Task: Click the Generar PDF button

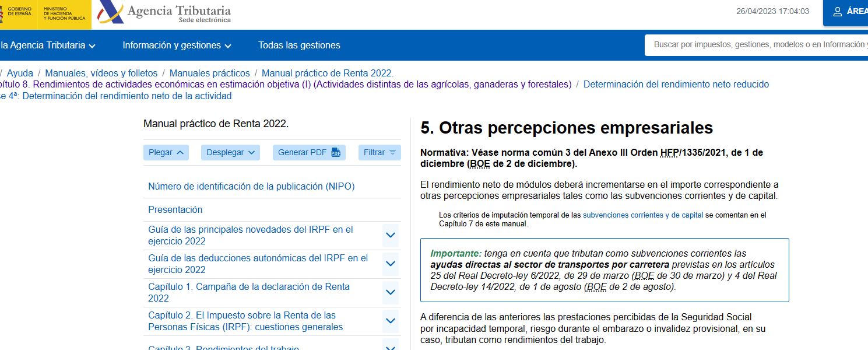Action: [308, 152]
